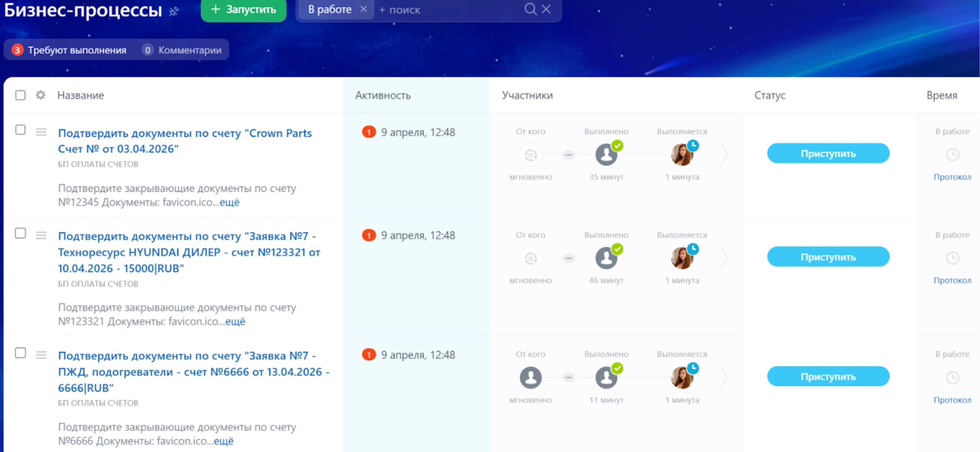Click the executing user avatar in the first row
The width and height of the screenshot is (980, 452).
(x=682, y=155)
